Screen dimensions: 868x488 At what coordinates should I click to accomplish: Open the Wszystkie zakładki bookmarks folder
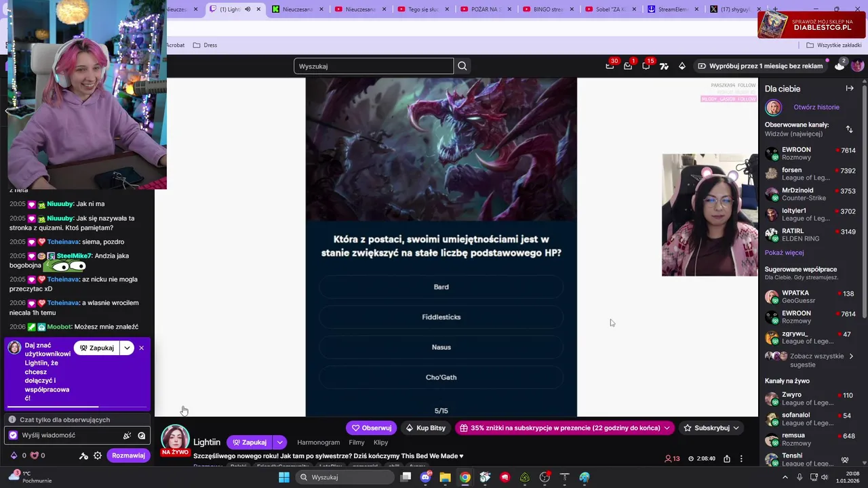pos(833,45)
